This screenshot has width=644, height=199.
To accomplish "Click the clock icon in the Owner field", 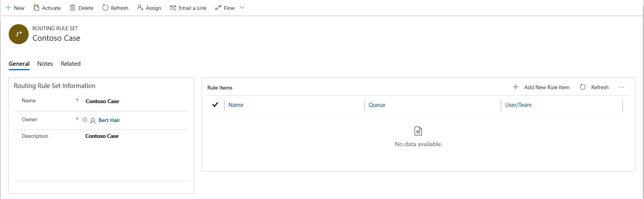I will coord(85,120).
